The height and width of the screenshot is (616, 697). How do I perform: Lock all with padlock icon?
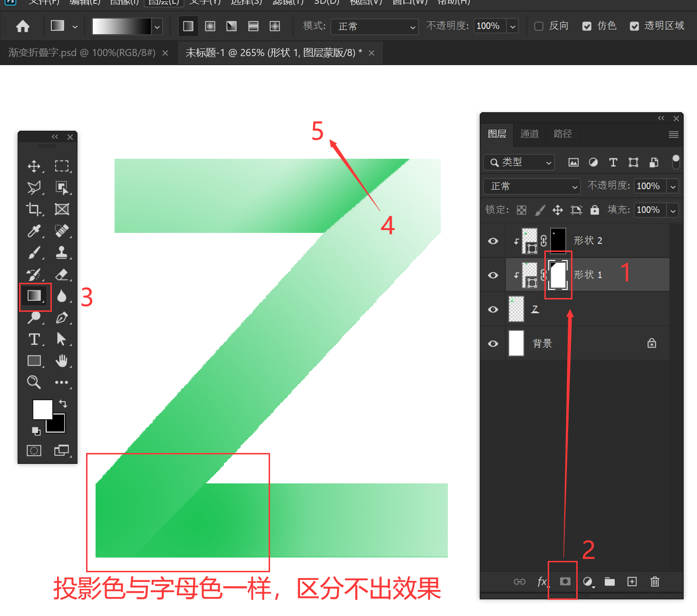(595, 210)
